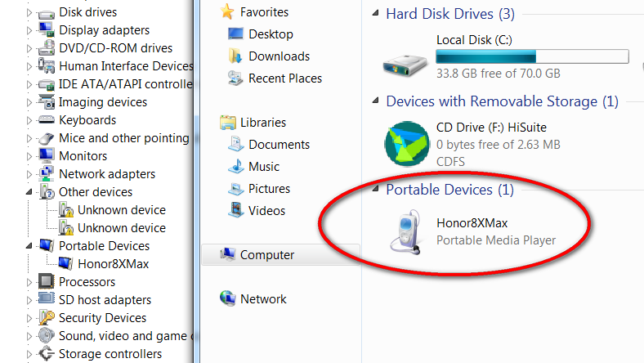Click the Libraries folder icon

[x=227, y=122]
